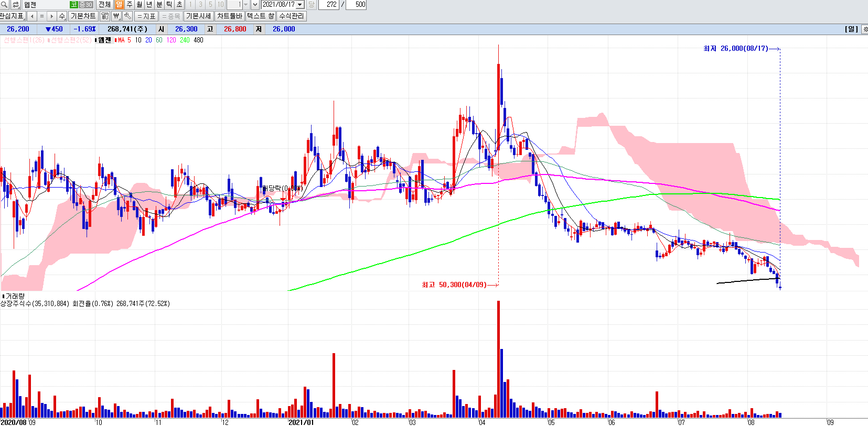
Task: Click the 증30 margin badge
Action: pos(85,4)
